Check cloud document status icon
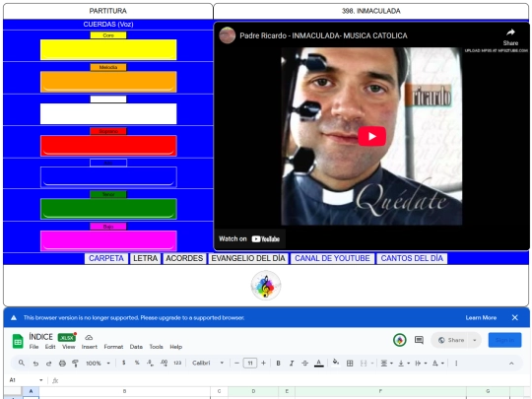Viewport: 532px width, 399px height. pos(89,337)
